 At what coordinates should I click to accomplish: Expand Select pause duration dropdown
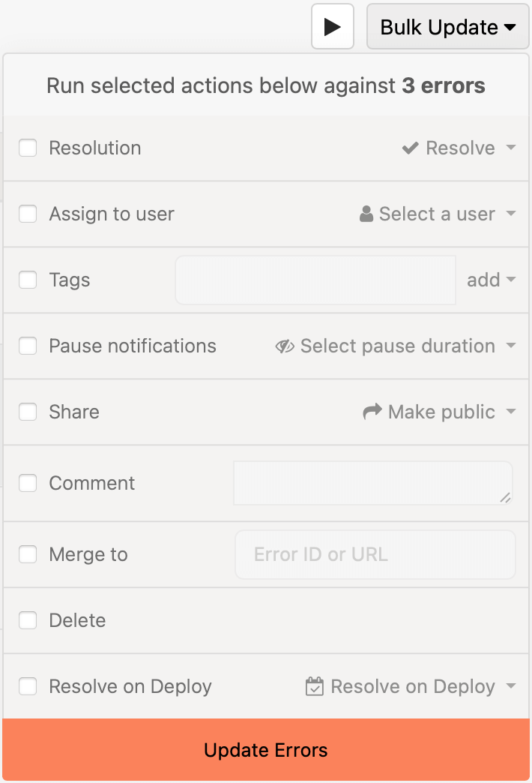[x=396, y=346]
